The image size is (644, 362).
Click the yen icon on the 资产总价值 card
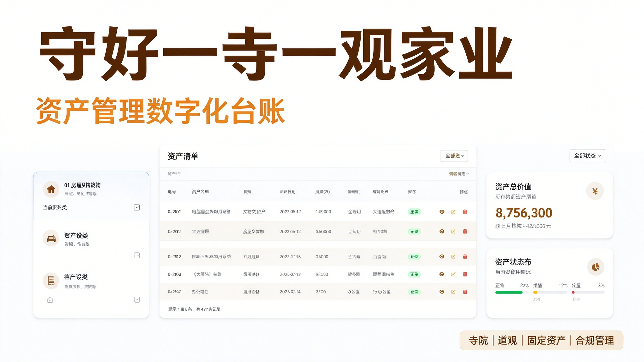[x=595, y=191]
